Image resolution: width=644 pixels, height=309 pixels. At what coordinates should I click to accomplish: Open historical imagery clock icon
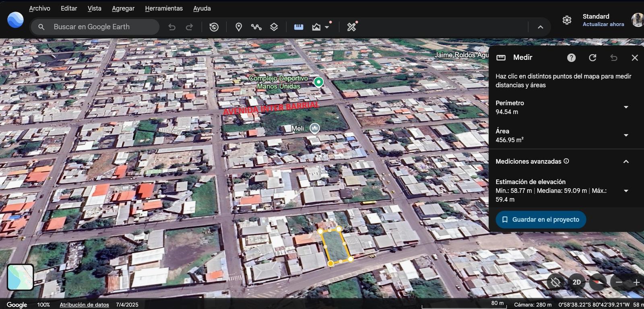[x=214, y=27]
